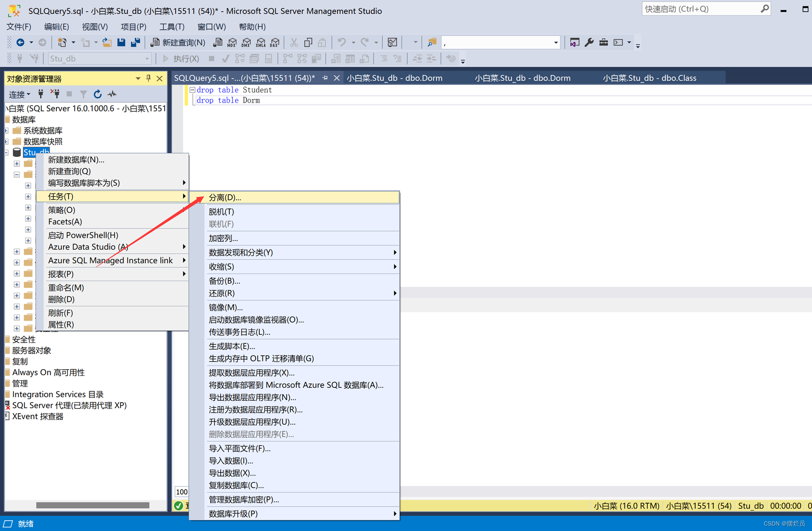Switch to the dbo.Class tab
Viewport: 812px width, 531px height.
(649, 78)
